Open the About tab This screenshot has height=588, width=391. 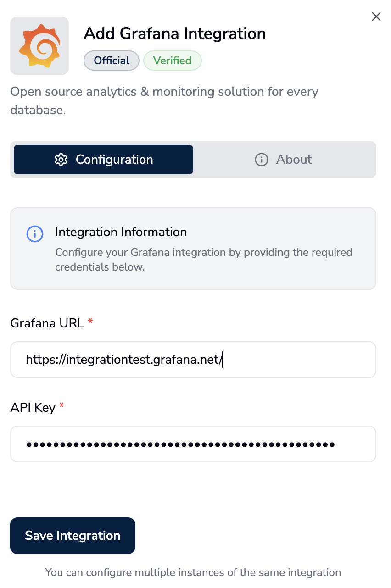tap(284, 160)
